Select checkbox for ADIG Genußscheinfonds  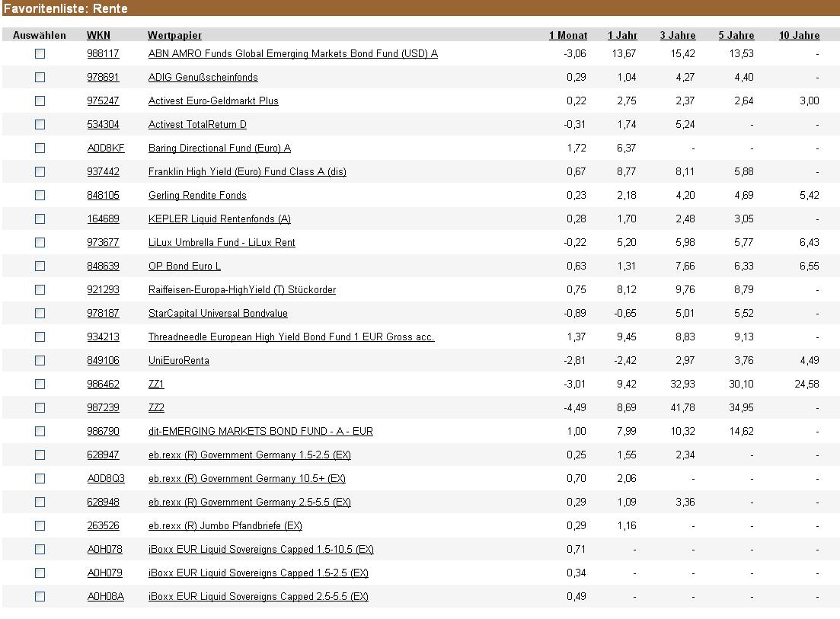point(40,77)
